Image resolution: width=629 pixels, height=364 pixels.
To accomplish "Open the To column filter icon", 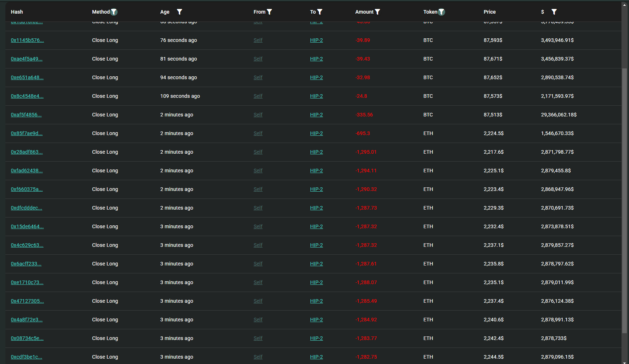I will coord(320,12).
